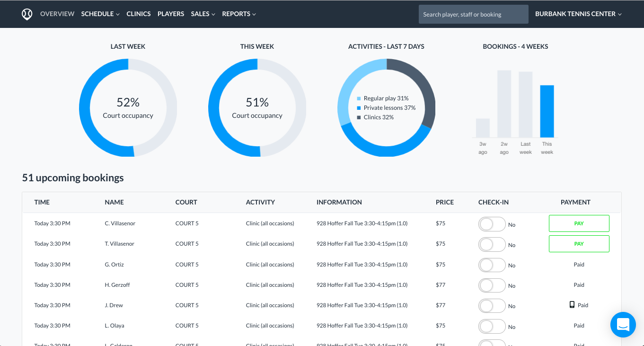Click the 'This week' blue bookings bar
The width and height of the screenshot is (644, 346).
tap(547, 111)
